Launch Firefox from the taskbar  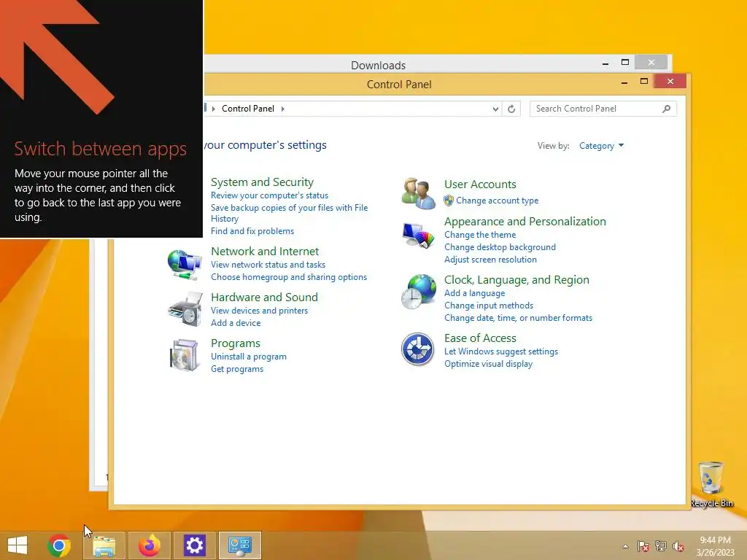coord(149,545)
